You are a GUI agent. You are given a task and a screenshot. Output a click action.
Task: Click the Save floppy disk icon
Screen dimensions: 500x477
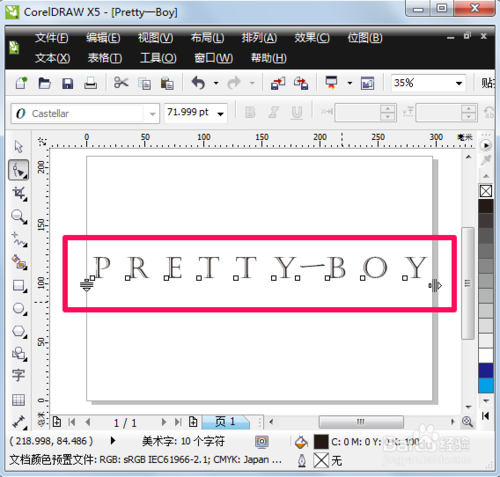click(68, 83)
